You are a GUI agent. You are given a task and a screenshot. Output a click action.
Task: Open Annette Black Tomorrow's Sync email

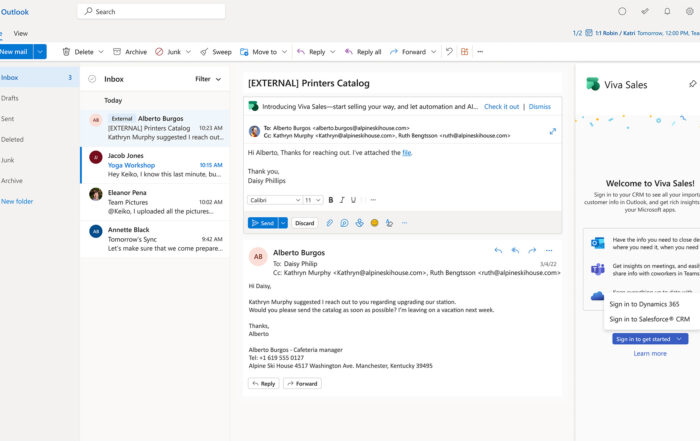click(x=155, y=239)
